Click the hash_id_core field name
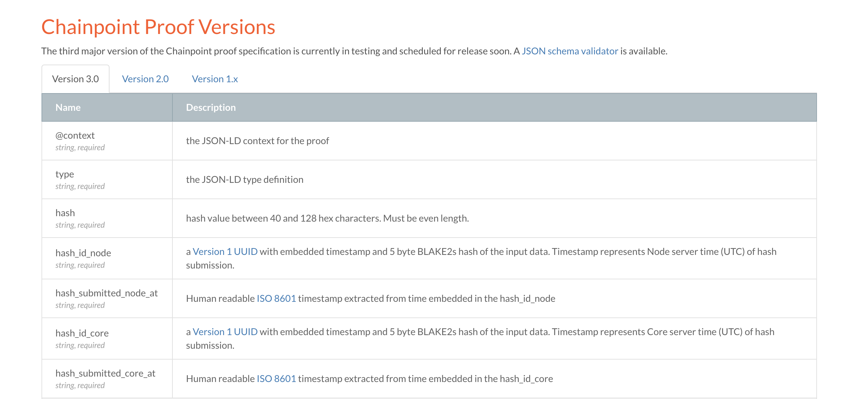Viewport: 868px width, 399px height. coord(82,333)
